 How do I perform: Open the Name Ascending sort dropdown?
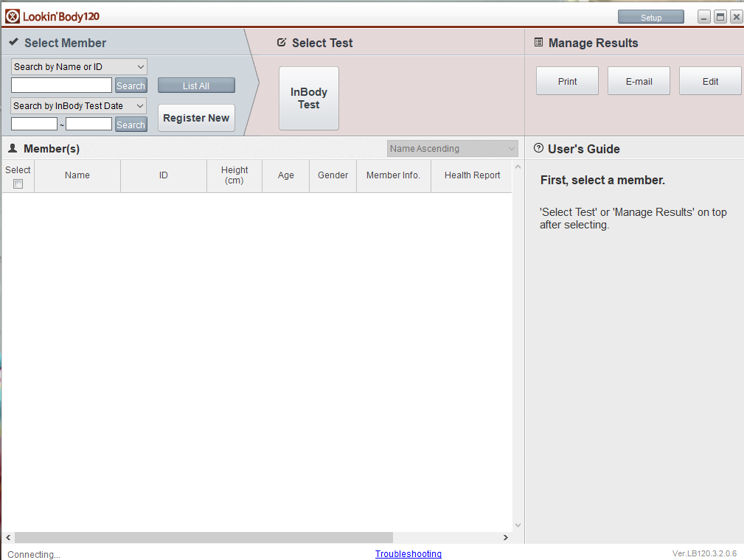click(x=452, y=148)
